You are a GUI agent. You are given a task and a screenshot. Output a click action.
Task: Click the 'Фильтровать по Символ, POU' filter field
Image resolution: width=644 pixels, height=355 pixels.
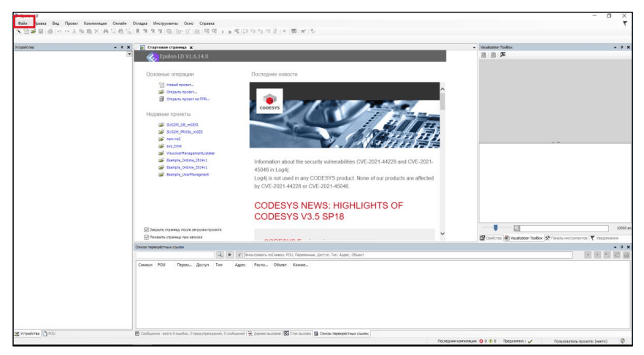tap(408, 255)
